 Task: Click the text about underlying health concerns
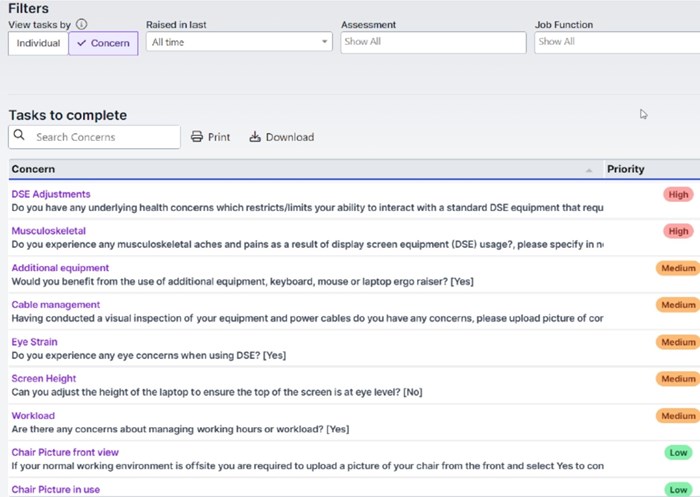(307, 208)
